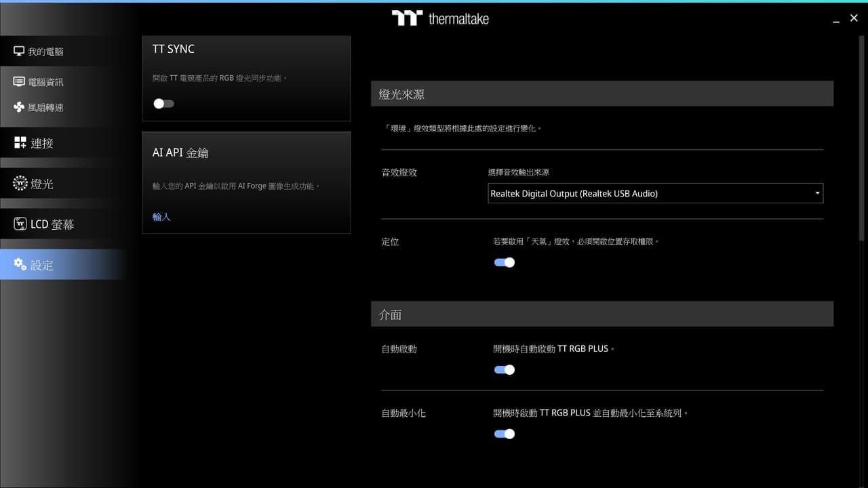
Task: Click the Thermaltake logo in the title bar
Action: [x=440, y=18]
